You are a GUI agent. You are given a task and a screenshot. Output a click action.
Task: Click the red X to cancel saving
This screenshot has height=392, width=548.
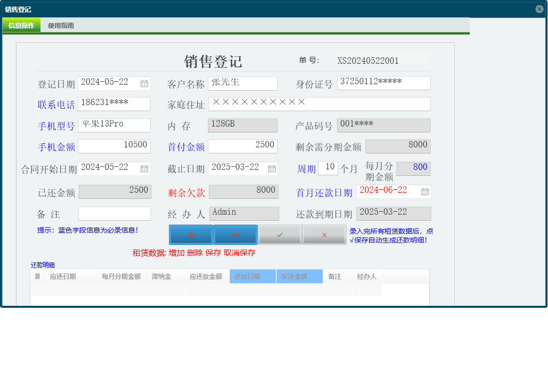click(324, 234)
